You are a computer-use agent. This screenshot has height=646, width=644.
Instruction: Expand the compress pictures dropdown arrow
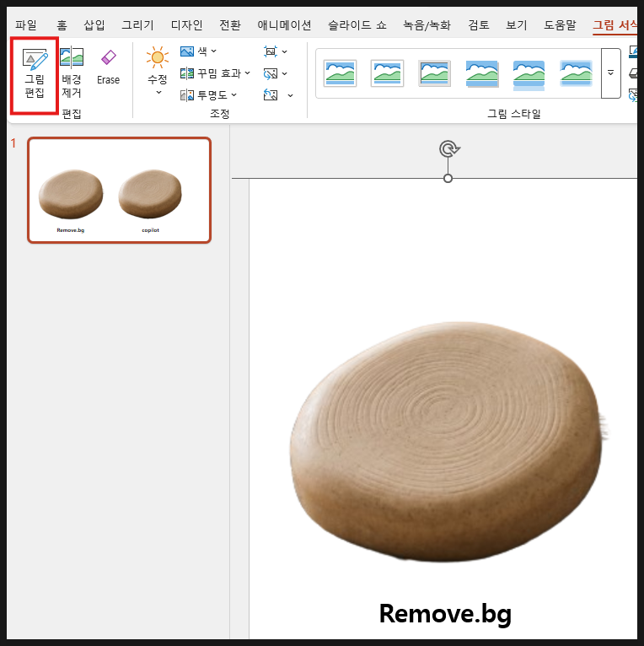coord(285,52)
